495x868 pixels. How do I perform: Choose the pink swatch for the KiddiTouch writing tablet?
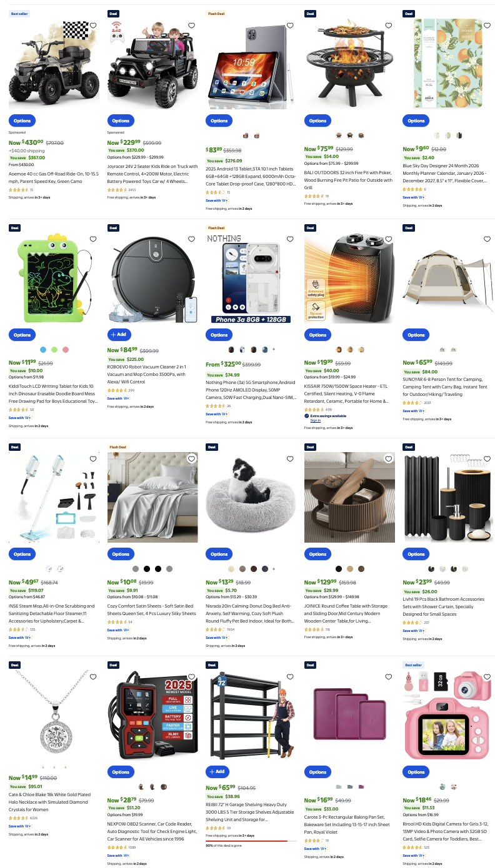pyautogui.click(x=66, y=350)
